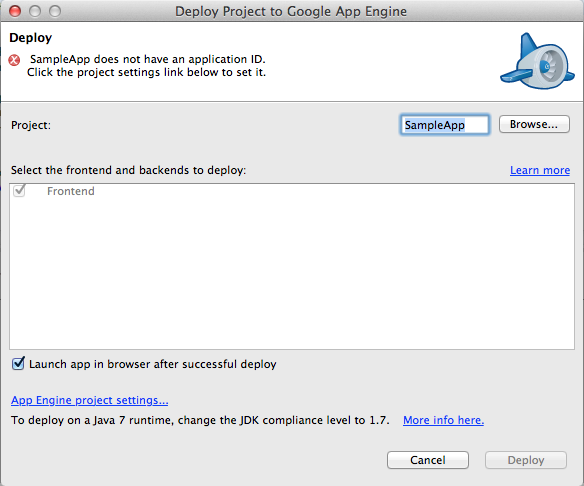Open App Engine project settings link
Image resolution: width=584 pixels, height=486 pixels.
coord(89,400)
